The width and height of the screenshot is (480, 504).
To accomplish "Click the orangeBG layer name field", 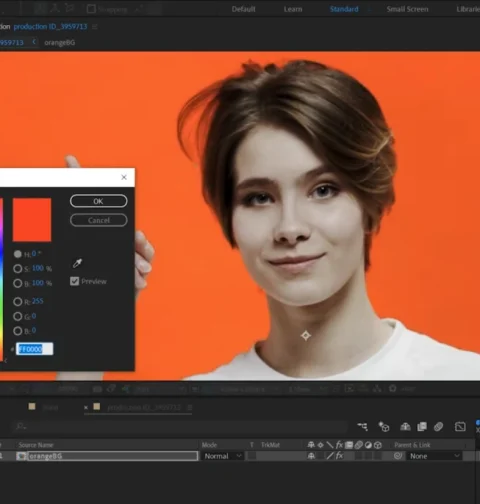I will 113,456.
